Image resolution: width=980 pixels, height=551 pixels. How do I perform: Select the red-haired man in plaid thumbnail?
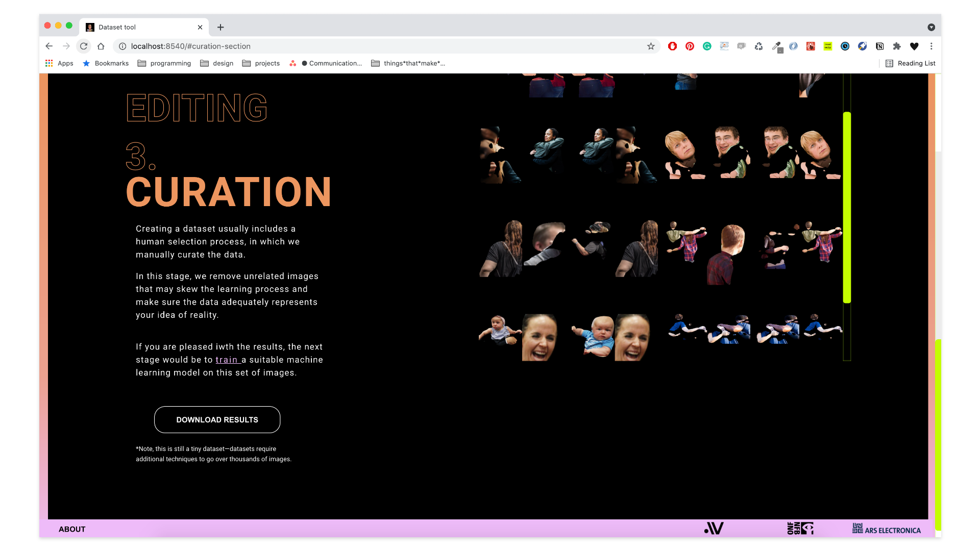[726, 254]
